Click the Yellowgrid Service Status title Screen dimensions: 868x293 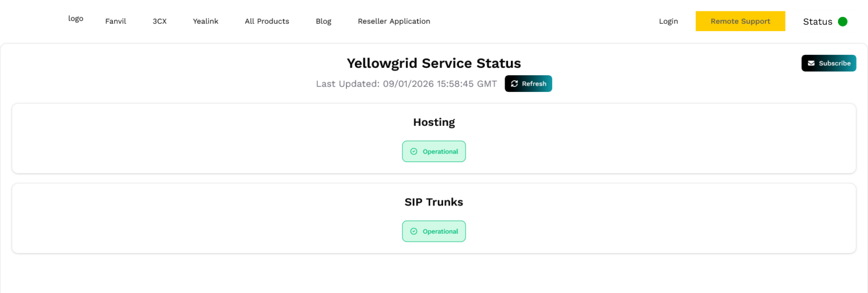click(x=434, y=63)
